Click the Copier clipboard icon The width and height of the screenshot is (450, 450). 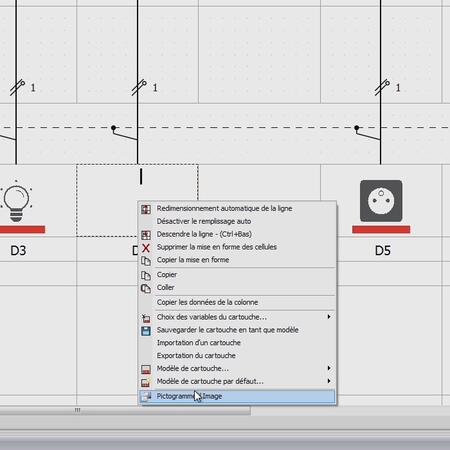146,275
